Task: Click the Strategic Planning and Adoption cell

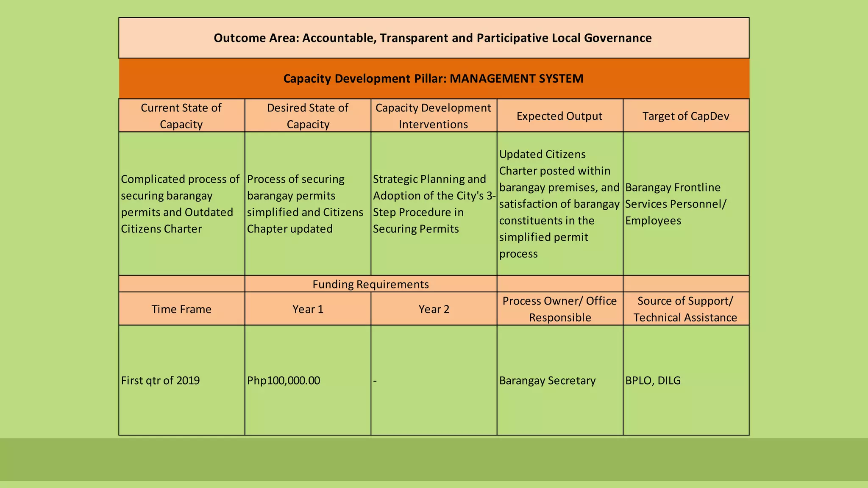Action: [x=433, y=204]
